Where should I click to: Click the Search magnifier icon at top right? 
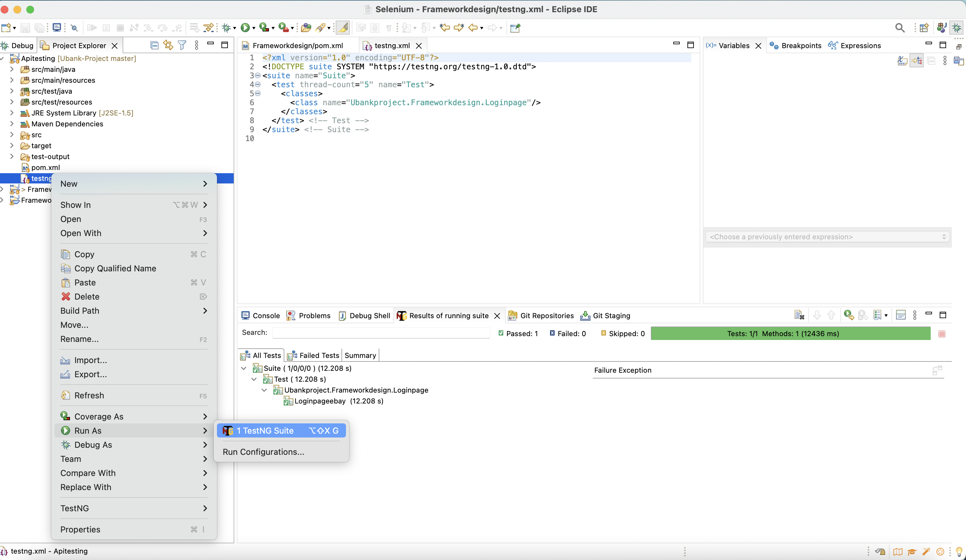click(900, 28)
